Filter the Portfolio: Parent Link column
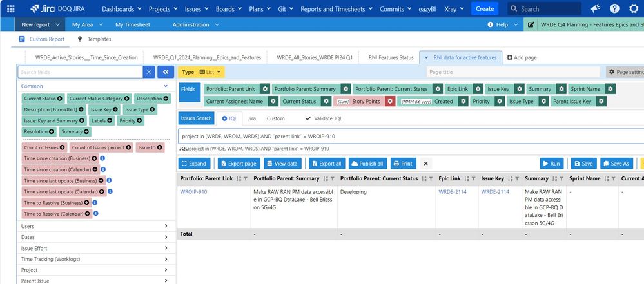The width and height of the screenshot is (644, 284). pyautogui.click(x=246, y=179)
